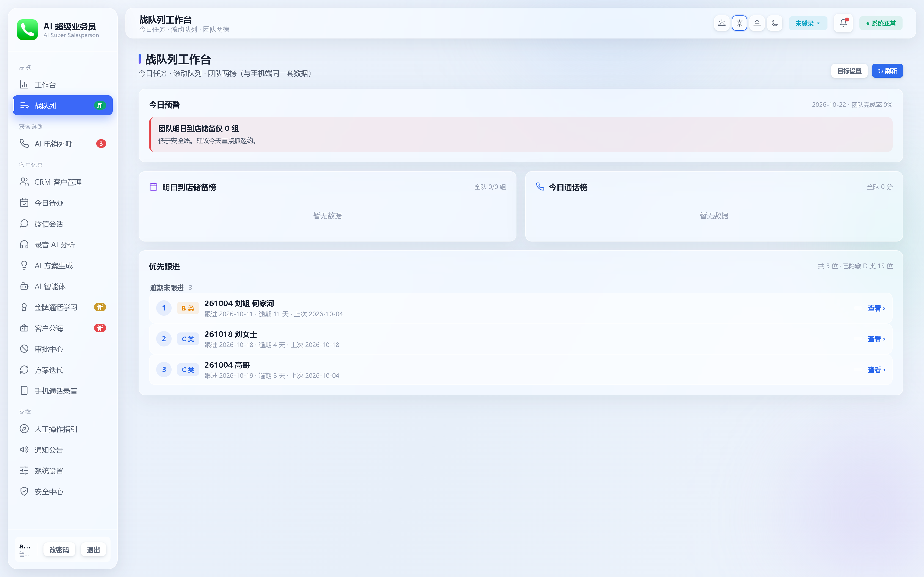924x577 pixels.
Task: Click the 刷新 refresh button
Action: [887, 71]
